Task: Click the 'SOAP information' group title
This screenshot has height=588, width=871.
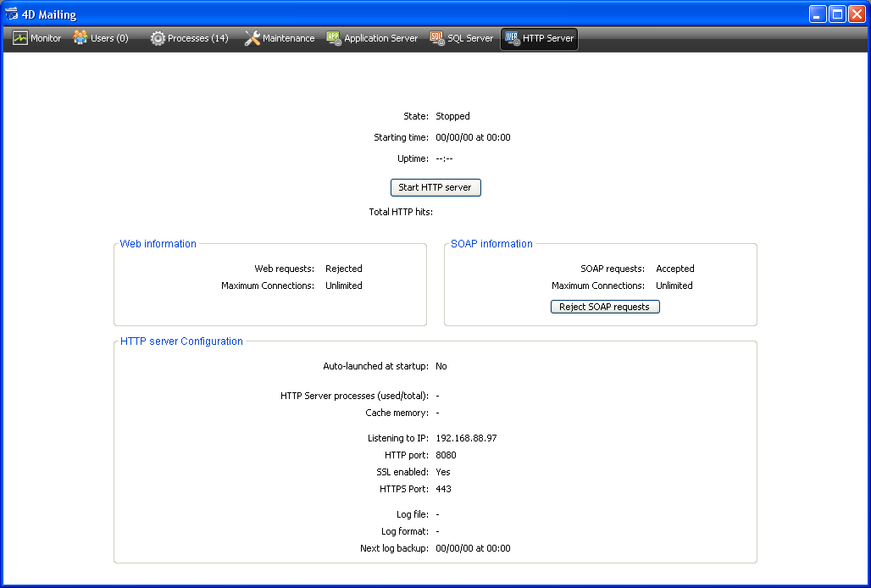Action: tap(491, 244)
